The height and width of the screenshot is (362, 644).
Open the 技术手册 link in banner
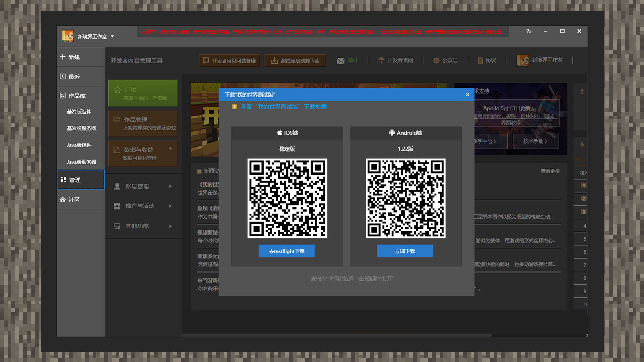tap(536, 141)
